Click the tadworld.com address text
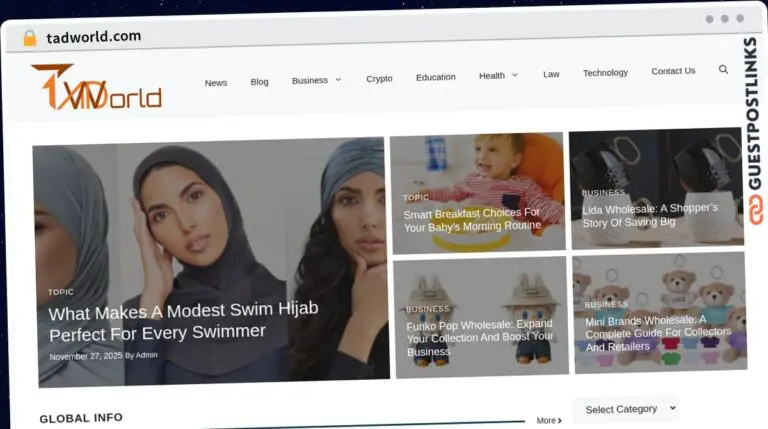Screen dimensions: 768x429 tap(94, 37)
